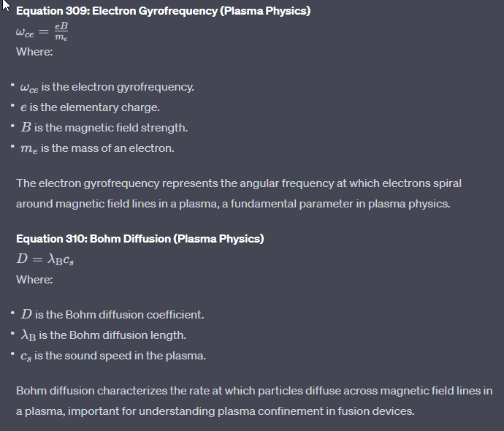This screenshot has height=431, width=504.
Task: Click the 'Where:' label under Equation 309
Action: 34,52
